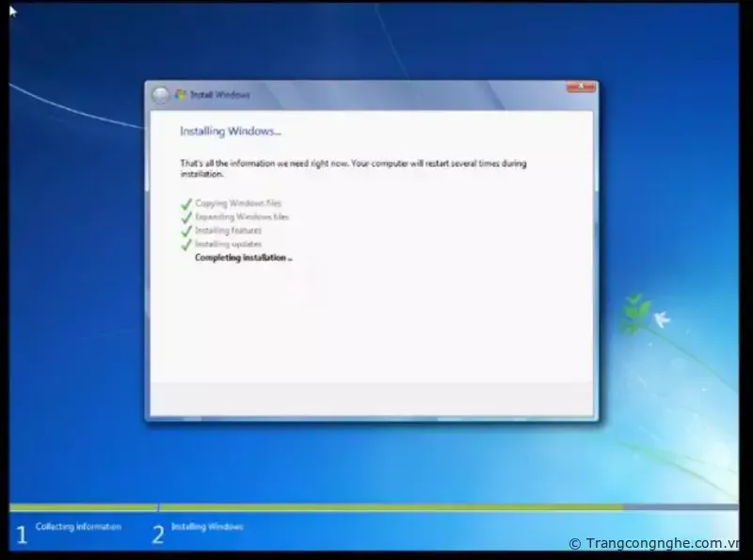Click the checkmark next to Installing updates
753x560 pixels.
tap(185, 244)
